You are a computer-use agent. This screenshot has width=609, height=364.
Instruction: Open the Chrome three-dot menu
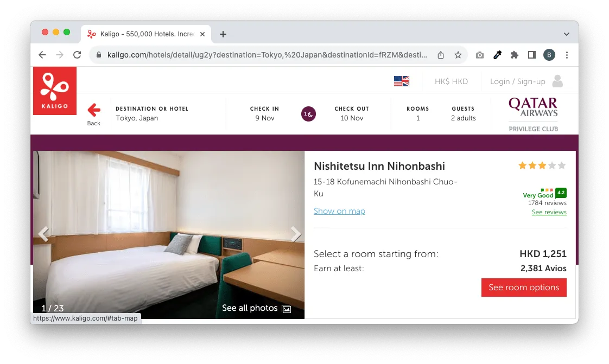pyautogui.click(x=567, y=55)
